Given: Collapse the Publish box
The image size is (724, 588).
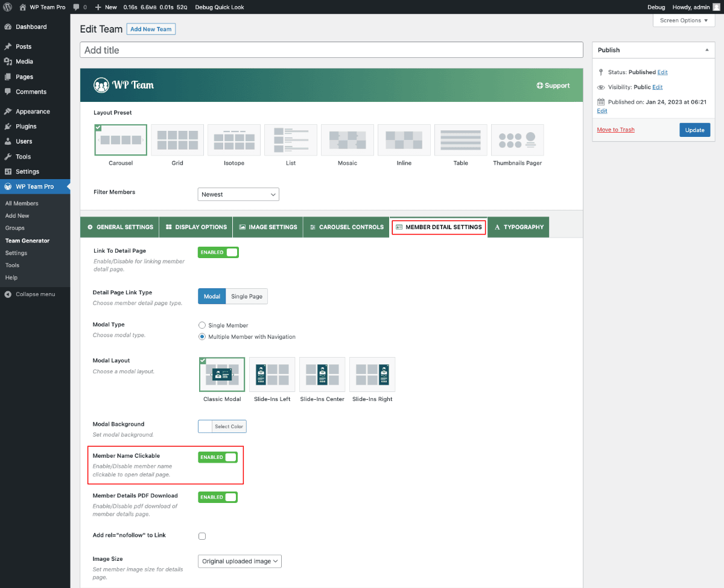Looking at the screenshot, I should pos(707,50).
